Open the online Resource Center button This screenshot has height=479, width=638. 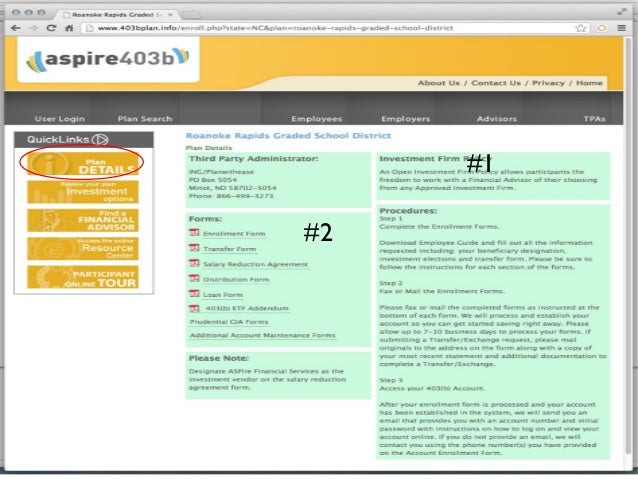(x=83, y=249)
